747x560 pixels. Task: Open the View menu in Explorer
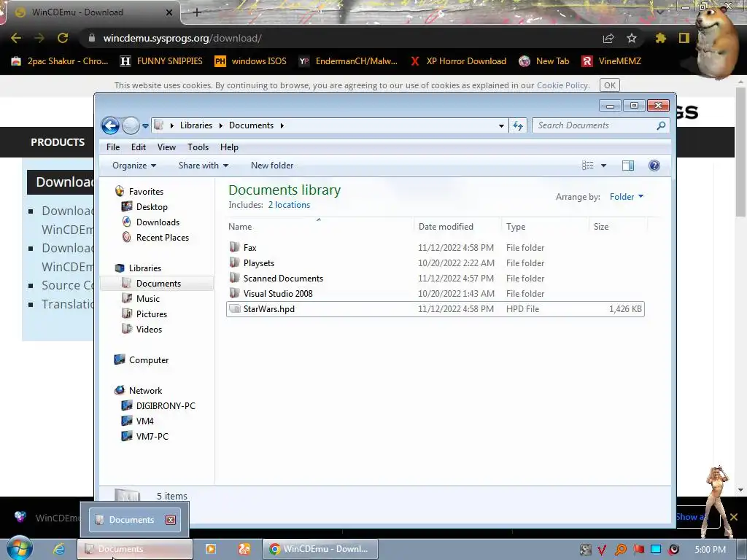coord(167,147)
